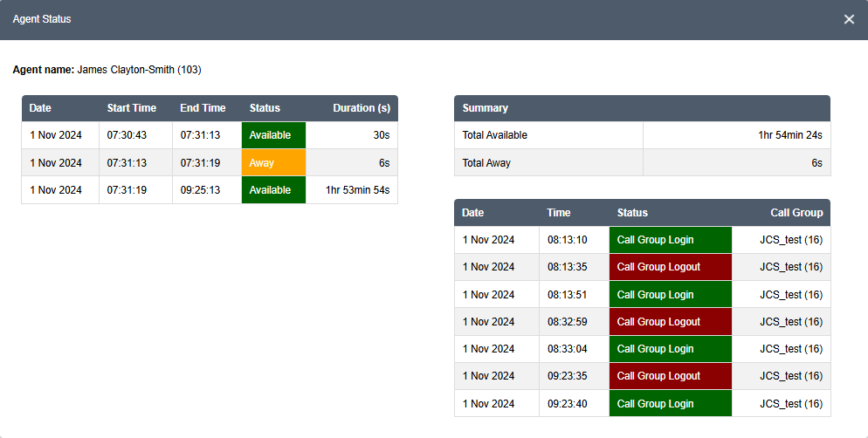Select end time 07:31:13 in first row
The width and height of the screenshot is (868, 438).
[x=200, y=135]
